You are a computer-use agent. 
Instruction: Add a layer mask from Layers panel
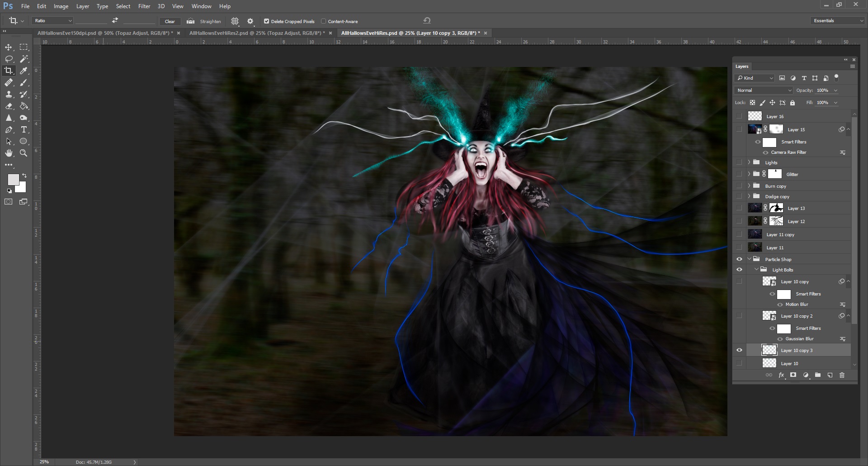pyautogui.click(x=793, y=375)
